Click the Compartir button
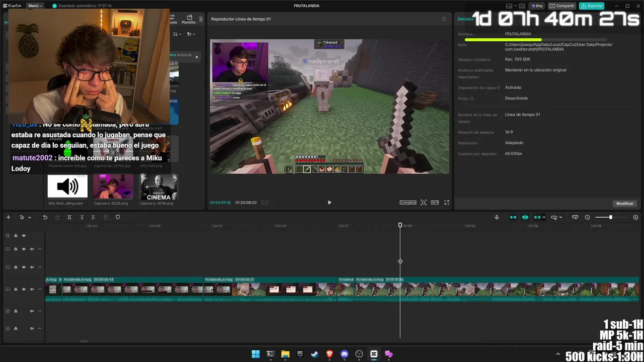This screenshot has height=362, width=644. pos(562,6)
